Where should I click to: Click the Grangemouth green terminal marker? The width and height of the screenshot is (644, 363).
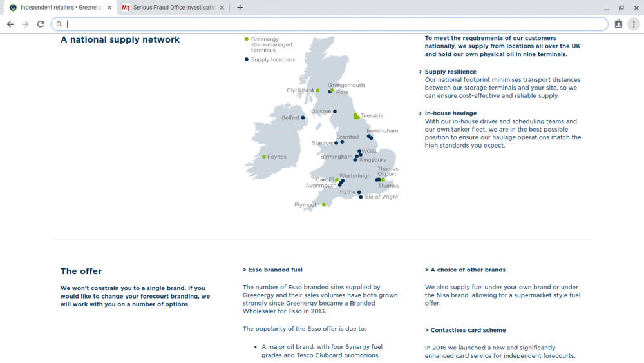coord(332,90)
